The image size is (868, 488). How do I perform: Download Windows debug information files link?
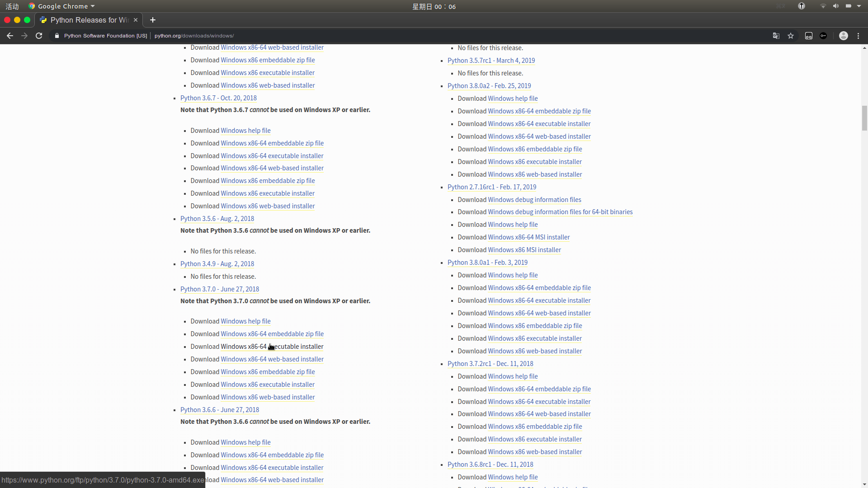(x=535, y=200)
